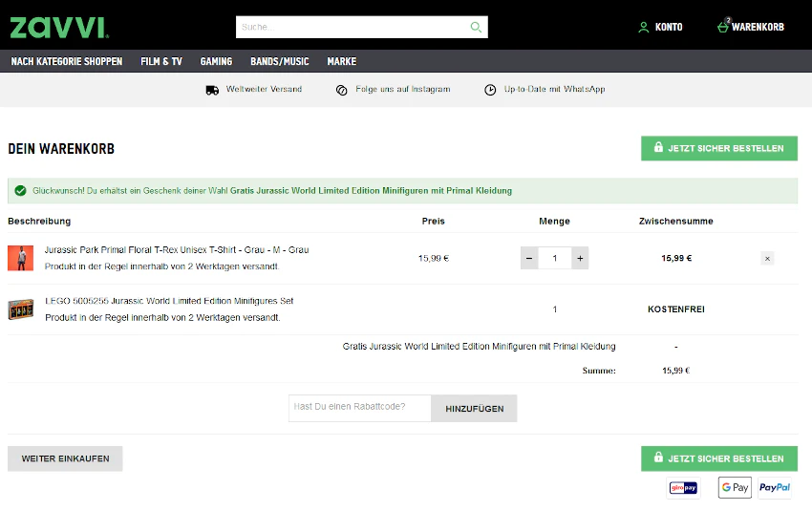Click the bottom Jetzt Sicher Bestellen button
812x511 pixels.
coord(719,458)
